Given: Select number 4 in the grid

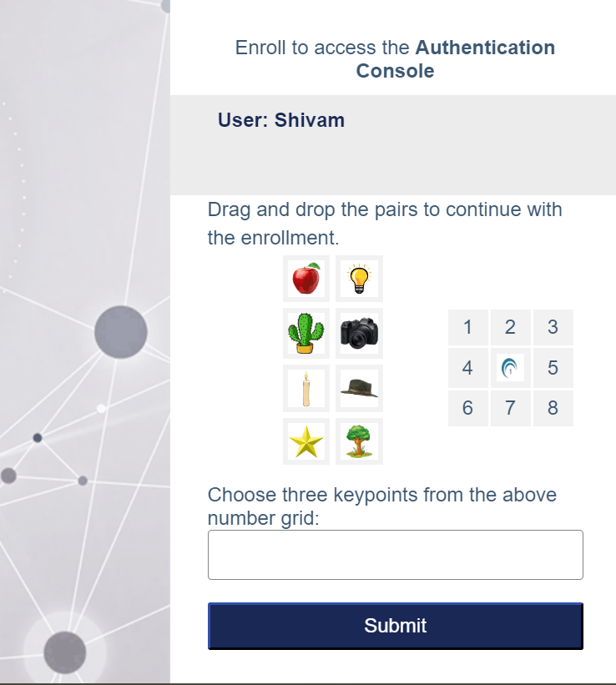Looking at the screenshot, I should click(467, 368).
